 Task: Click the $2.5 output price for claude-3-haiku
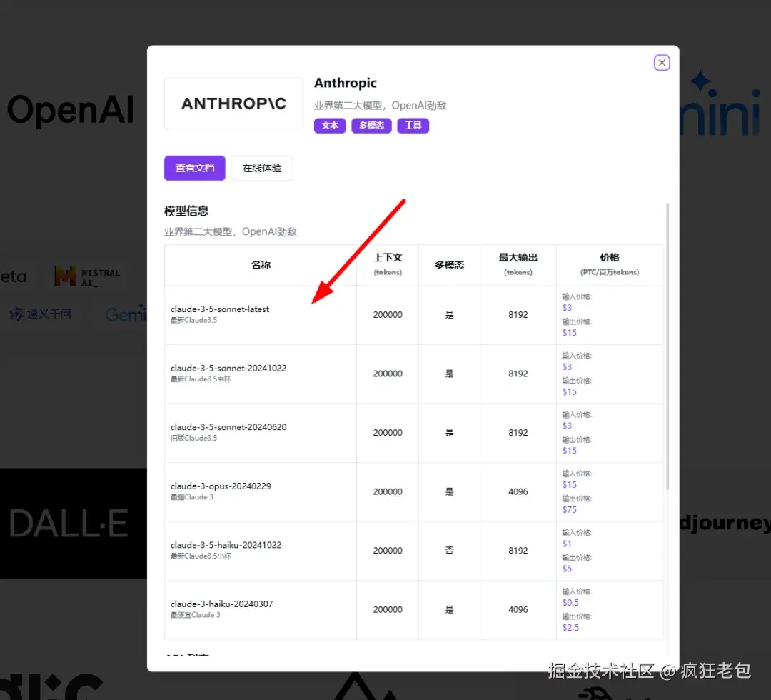point(570,628)
